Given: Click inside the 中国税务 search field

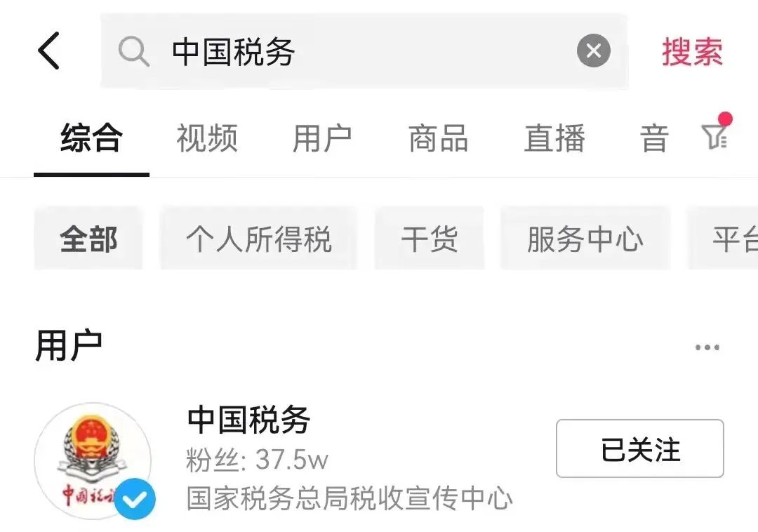Looking at the screenshot, I should pyautogui.click(x=364, y=51).
